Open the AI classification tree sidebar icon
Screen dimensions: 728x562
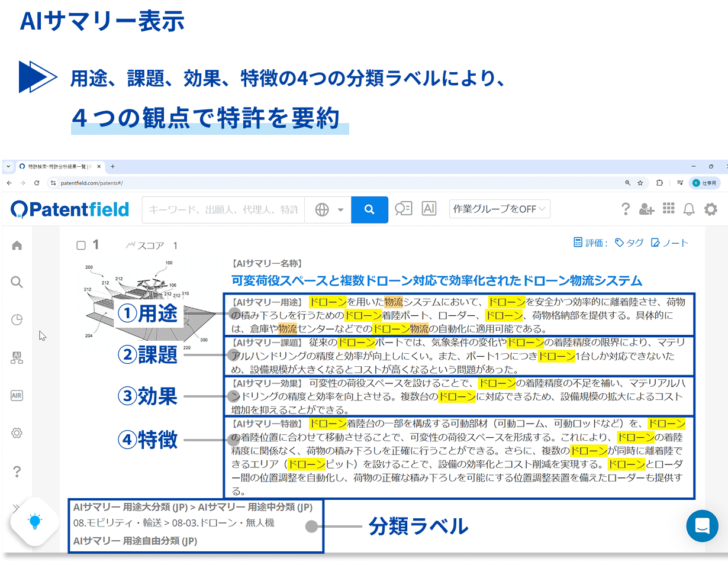[x=17, y=358]
